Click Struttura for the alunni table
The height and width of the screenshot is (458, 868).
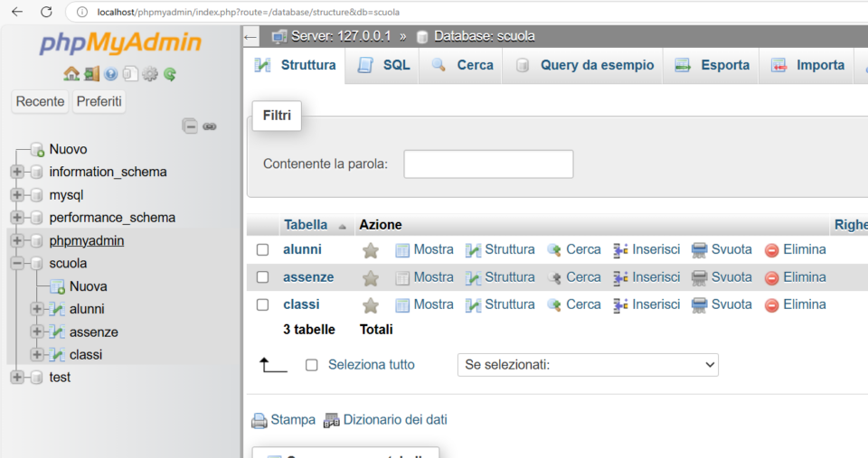(500, 249)
